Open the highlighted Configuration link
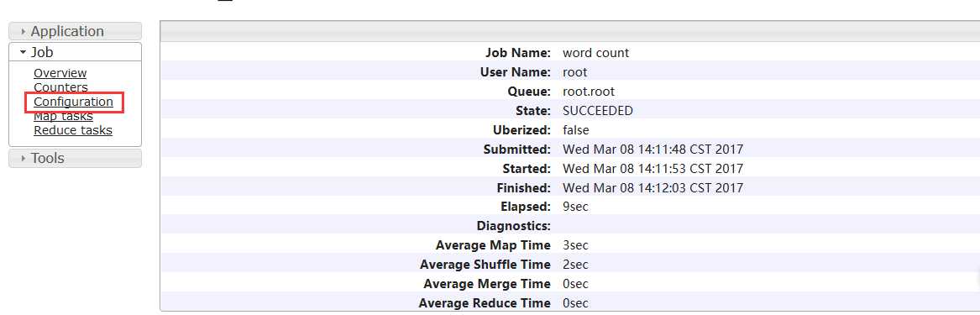Viewport: 980px width, 315px height. pyautogui.click(x=73, y=102)
